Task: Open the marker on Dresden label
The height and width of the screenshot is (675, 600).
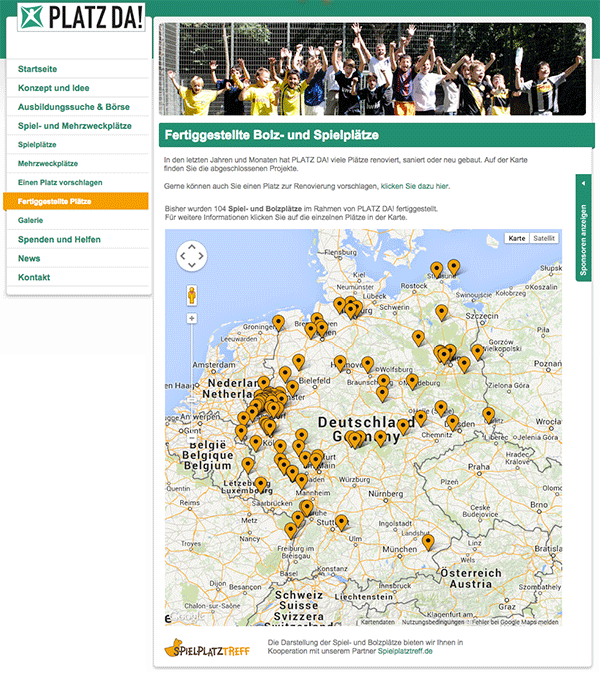Action: tap(452, 423)
